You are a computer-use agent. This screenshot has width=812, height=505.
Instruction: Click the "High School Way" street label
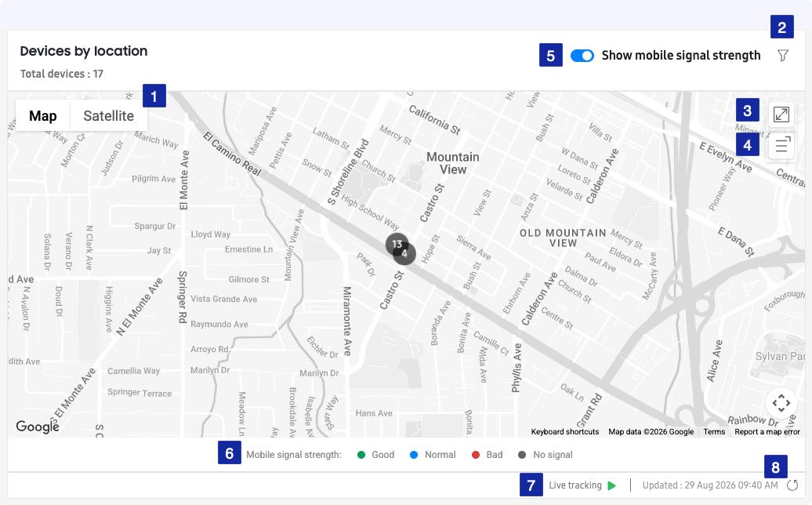tap(370, 213)
